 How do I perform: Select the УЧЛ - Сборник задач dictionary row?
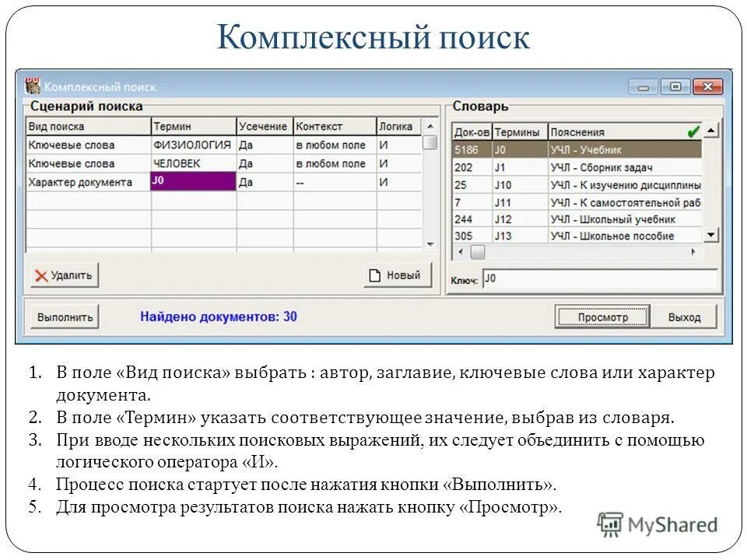pos(577,167)
